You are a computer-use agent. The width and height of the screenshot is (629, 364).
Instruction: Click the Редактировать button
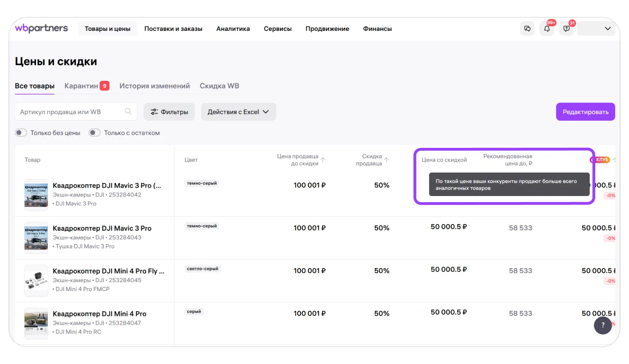click(x=585, y=112)
